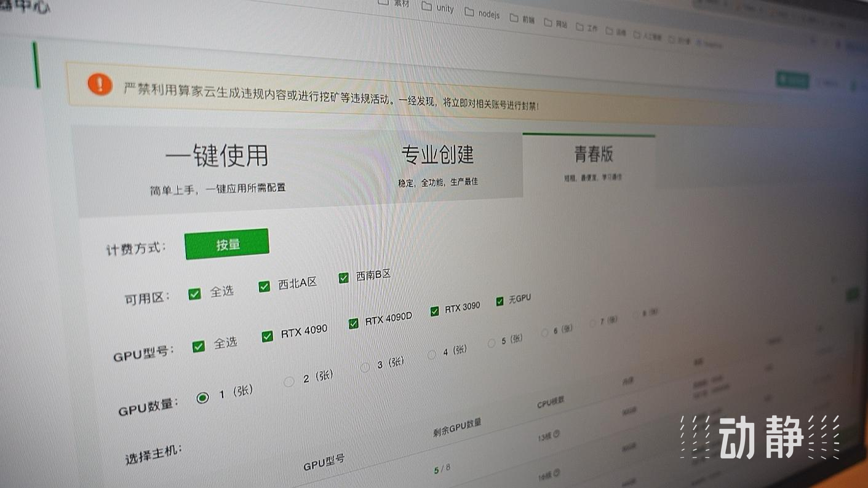Click the CPU核数 column header

(x=551, y=403)
